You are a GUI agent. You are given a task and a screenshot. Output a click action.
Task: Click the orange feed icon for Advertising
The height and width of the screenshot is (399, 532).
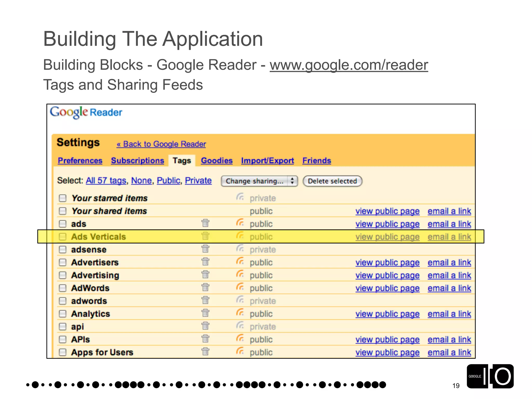(x=240, y=274)
